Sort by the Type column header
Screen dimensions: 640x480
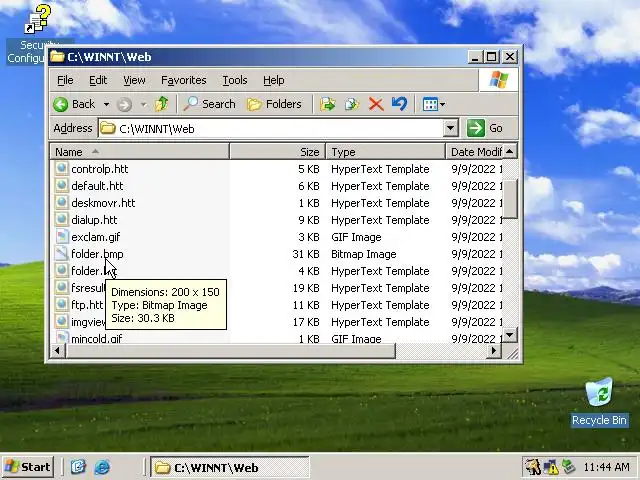385,152
